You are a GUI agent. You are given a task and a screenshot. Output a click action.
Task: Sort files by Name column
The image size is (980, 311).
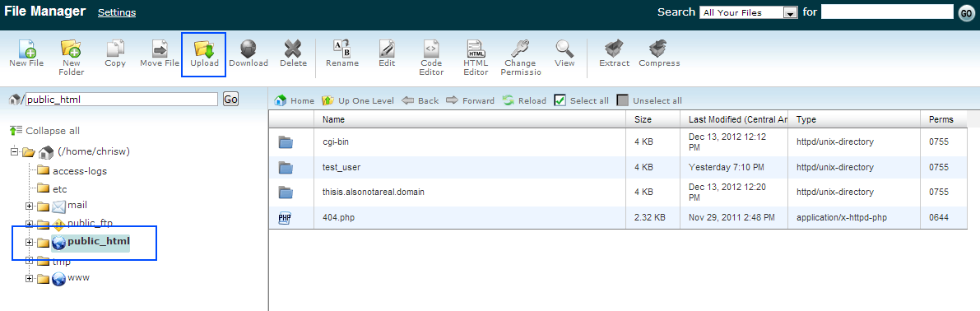pyautogui.click(x=470, y=119)
